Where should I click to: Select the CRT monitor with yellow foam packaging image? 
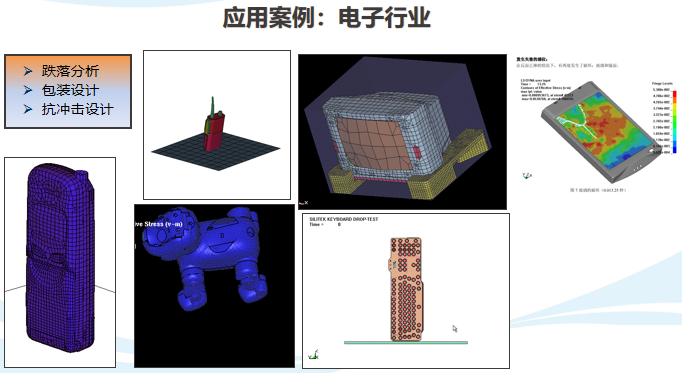[x=402, y=132]
